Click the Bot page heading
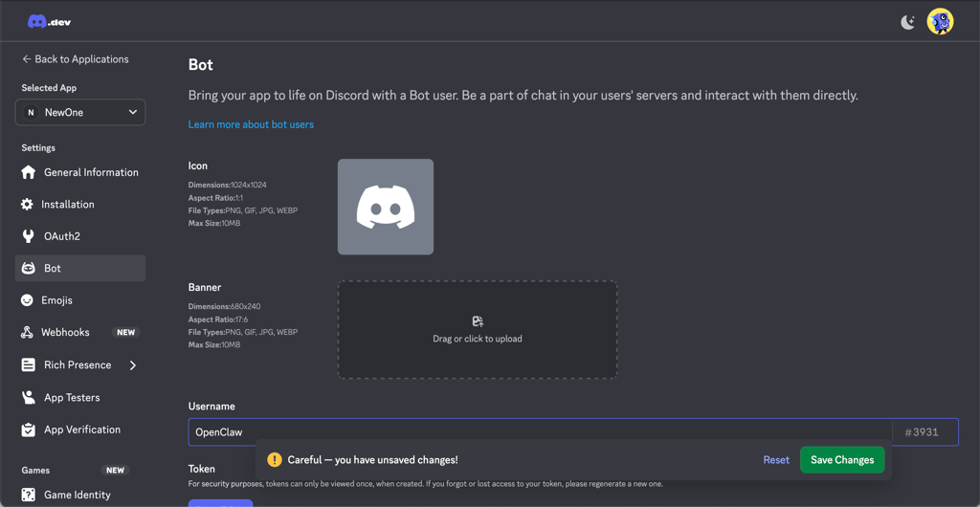 point(201,64)
